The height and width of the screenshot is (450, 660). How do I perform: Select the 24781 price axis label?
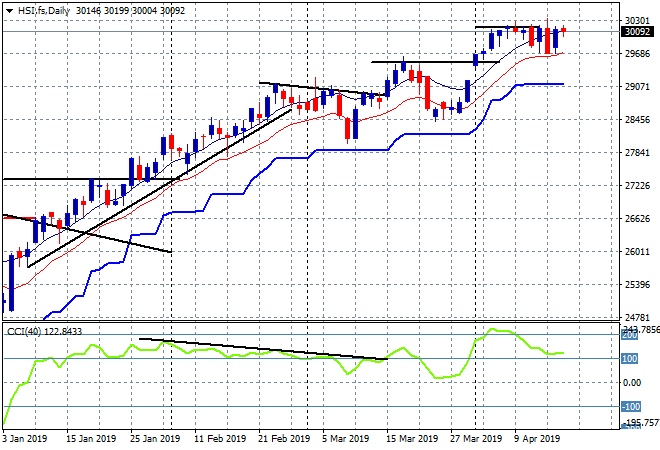tap(637, 317)
